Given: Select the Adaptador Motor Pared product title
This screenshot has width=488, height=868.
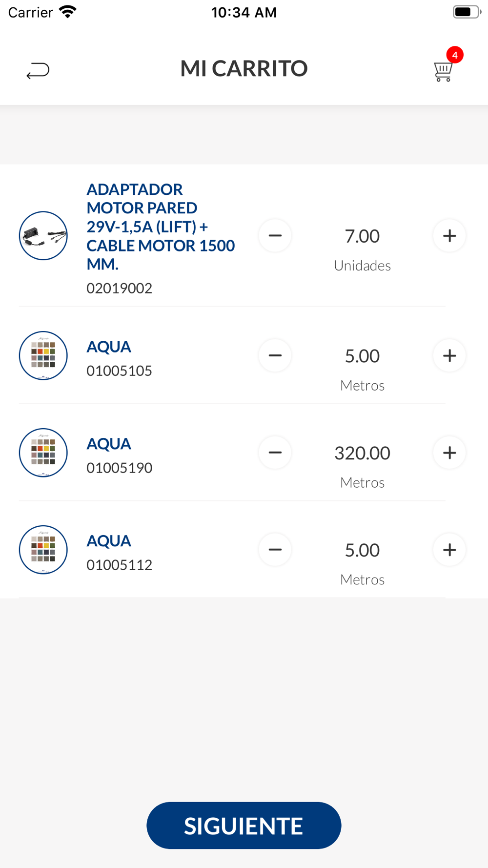Looking at the screenshot, I should (161, 227).
